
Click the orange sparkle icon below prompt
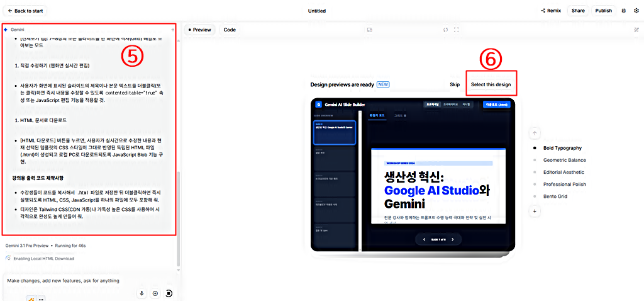pyautogui.click(x=32, y=299)
